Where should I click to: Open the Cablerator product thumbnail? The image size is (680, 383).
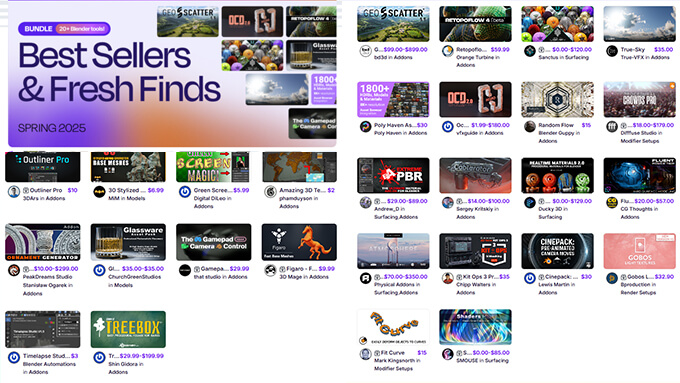[475, 175]
